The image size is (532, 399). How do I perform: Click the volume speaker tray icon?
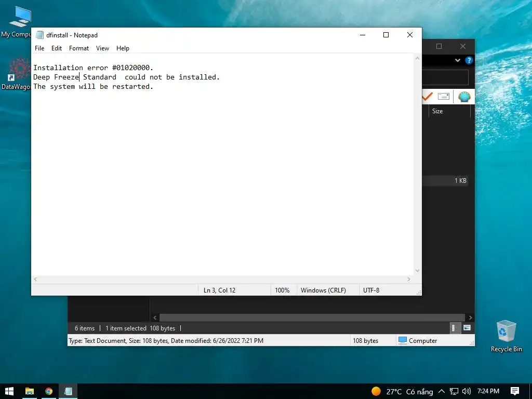point(467,391)
